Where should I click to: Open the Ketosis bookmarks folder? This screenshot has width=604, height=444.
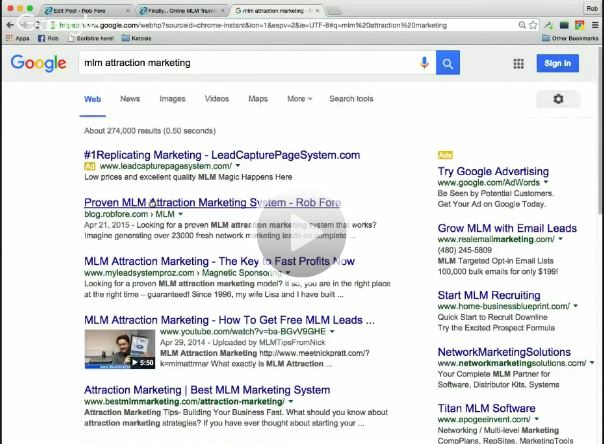[137, 38]
